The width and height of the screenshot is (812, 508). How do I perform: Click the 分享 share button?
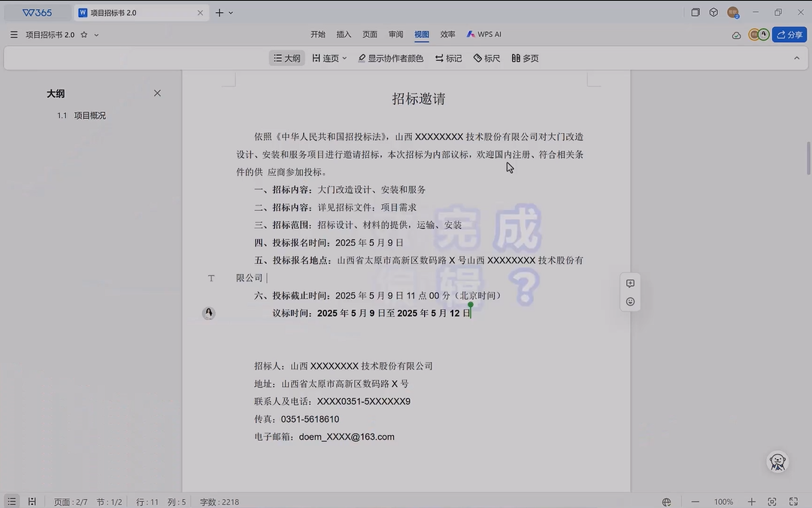click(x=789, y=35)
